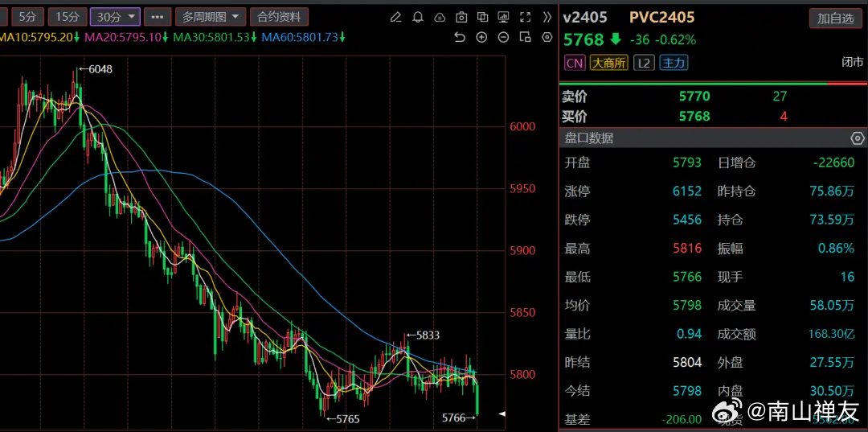Click the 跌停 value 5456
868x432 pixels.
click(687, 220)
